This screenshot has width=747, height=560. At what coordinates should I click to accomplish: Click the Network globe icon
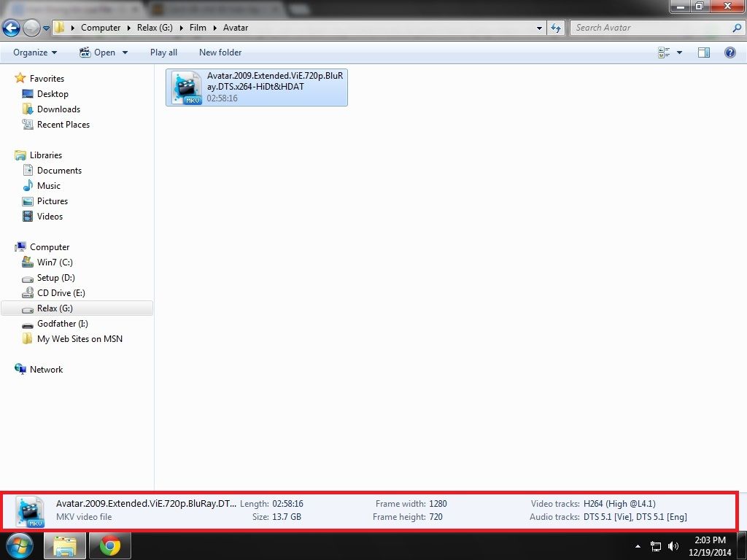20,369
